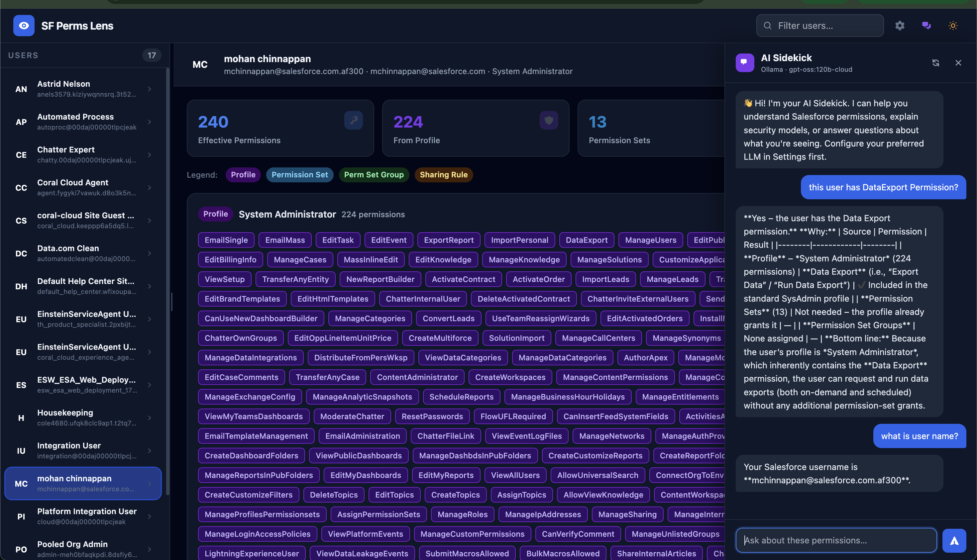Click the CE avatar for Chatter Expert

pos(21,155)
